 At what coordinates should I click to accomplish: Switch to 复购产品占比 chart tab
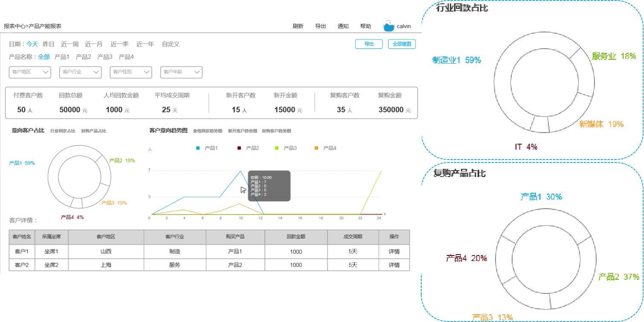[94, 131]
